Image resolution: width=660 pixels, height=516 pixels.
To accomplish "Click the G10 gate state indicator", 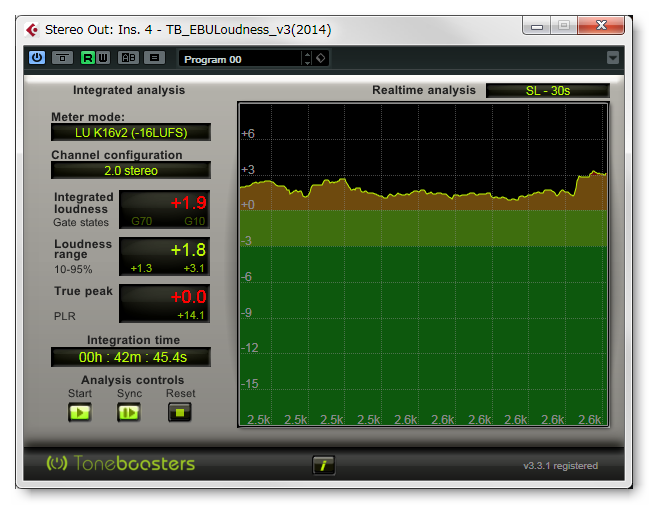I will (x=194, y=221).
